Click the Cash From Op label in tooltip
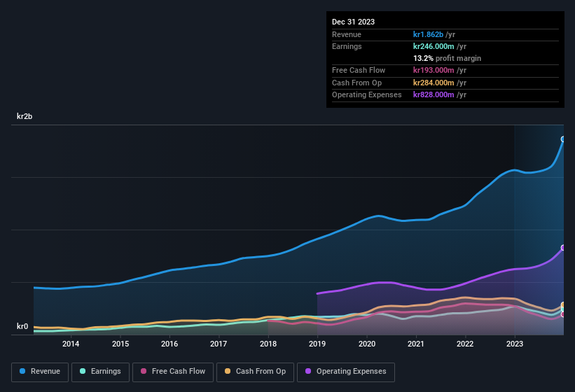575x392 pixels. click(356, 83)
